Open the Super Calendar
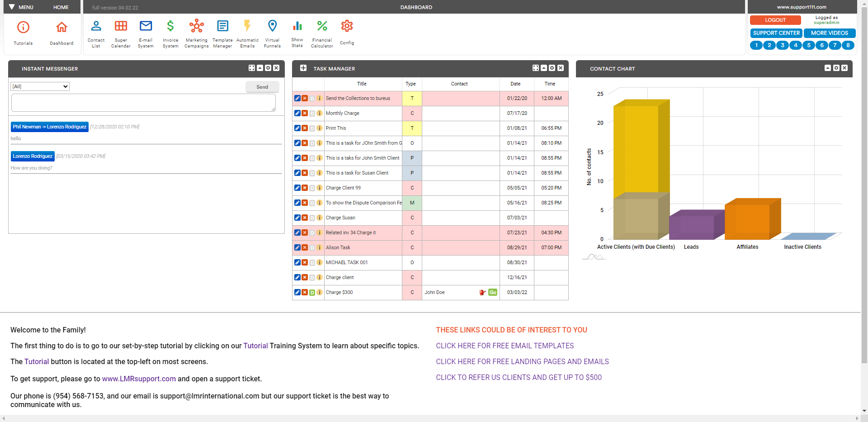 (x=121, y=34)
